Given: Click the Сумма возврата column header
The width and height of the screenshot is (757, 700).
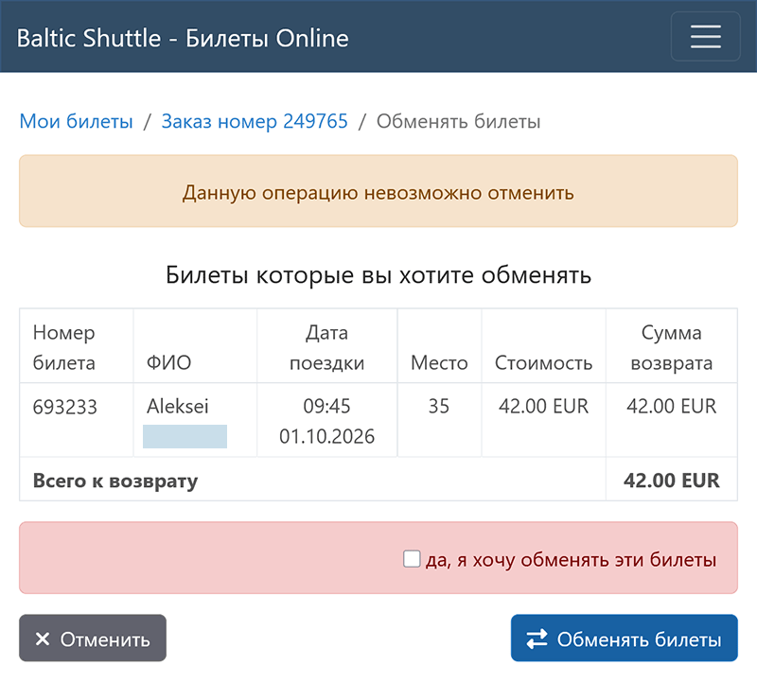Looking at the screenshot, I should click(672, 347).
